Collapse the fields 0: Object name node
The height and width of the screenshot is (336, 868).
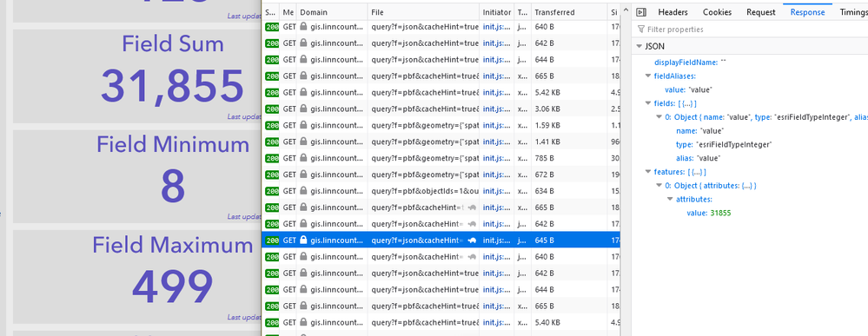[659, 117]
